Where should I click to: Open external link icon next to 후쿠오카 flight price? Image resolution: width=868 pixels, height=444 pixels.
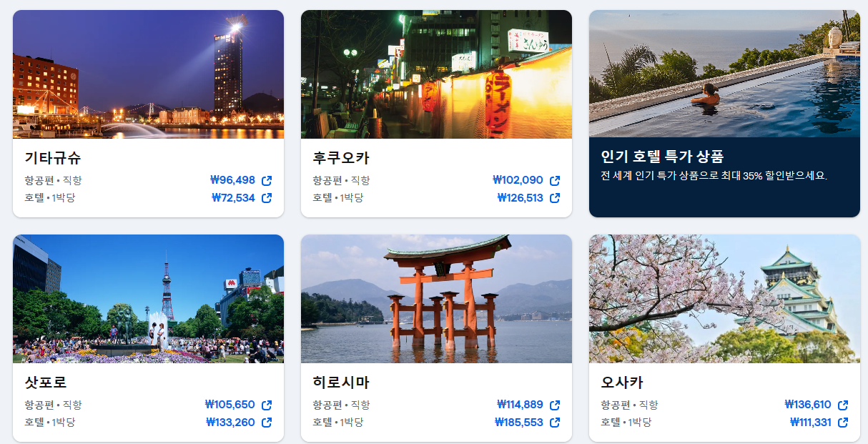[x=555, y=180]
